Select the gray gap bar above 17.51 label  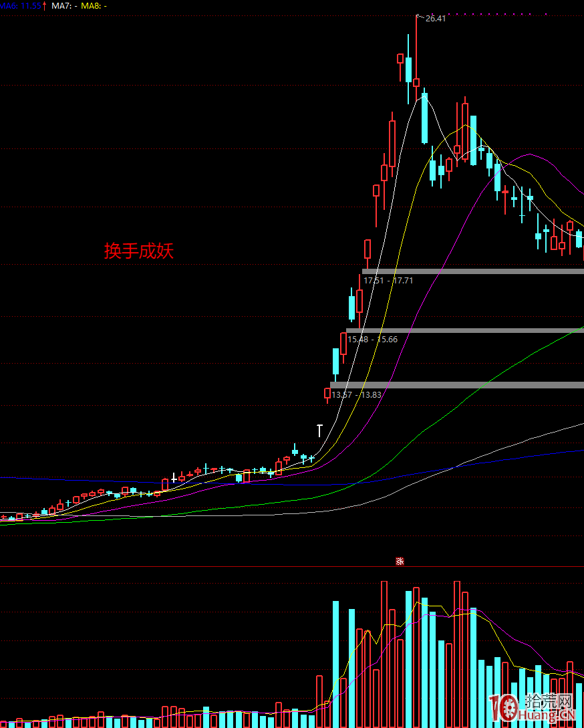coord(473,271)
